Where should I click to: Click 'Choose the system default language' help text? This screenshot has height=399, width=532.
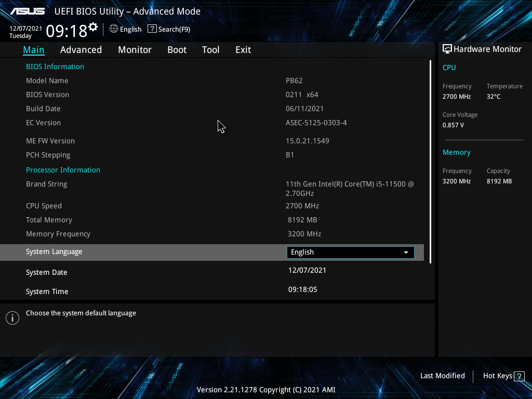pos(81,313)
